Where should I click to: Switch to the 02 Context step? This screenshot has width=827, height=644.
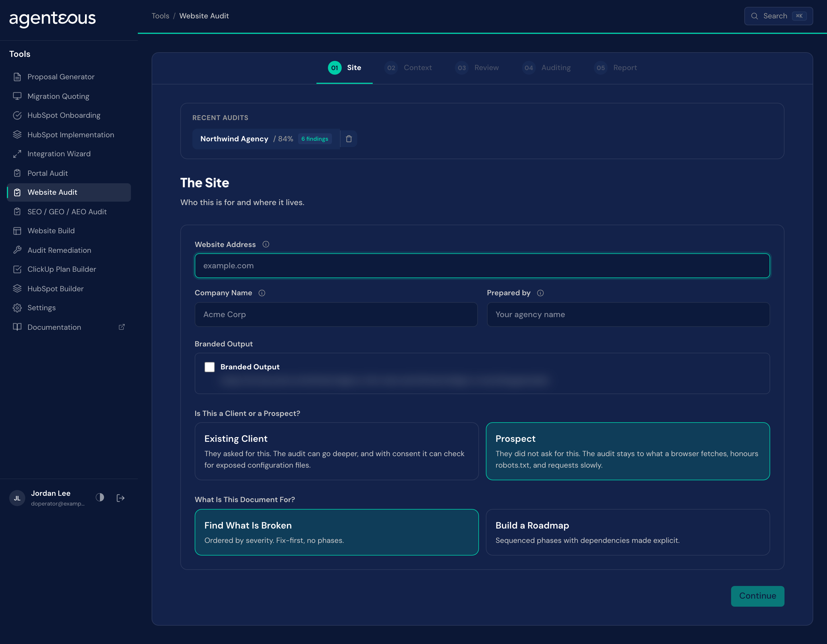click(x=408, y=68)
